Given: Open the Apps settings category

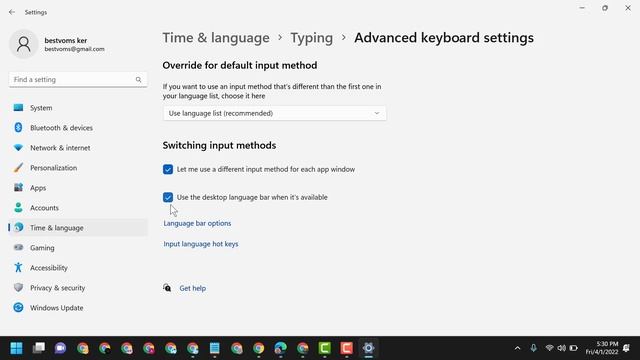Looking at the screenshot, I should pos(78,188).
